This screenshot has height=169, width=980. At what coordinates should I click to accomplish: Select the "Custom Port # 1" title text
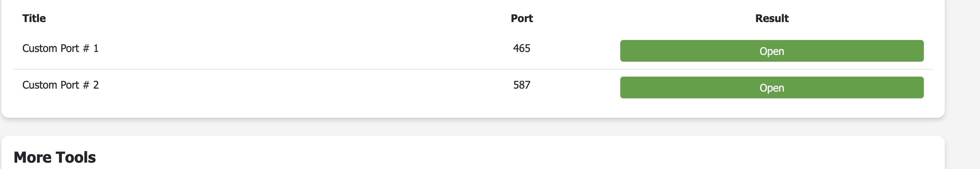(x=61, y=48)
